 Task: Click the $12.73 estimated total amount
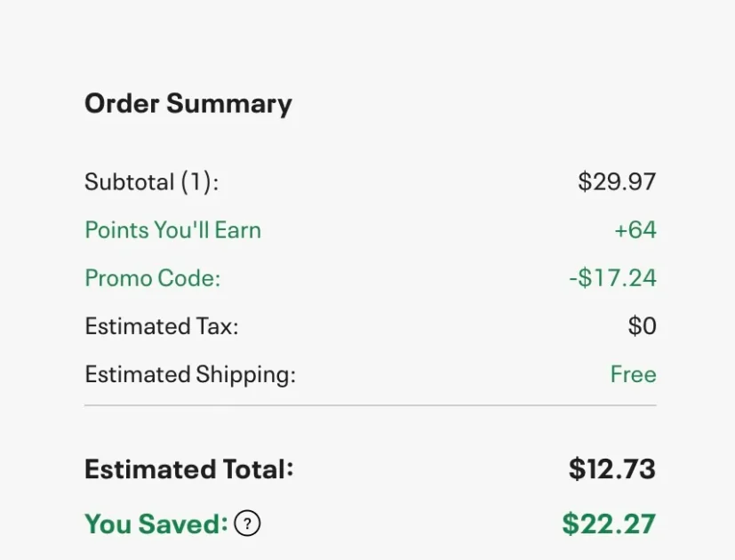[x=612, y=469]
